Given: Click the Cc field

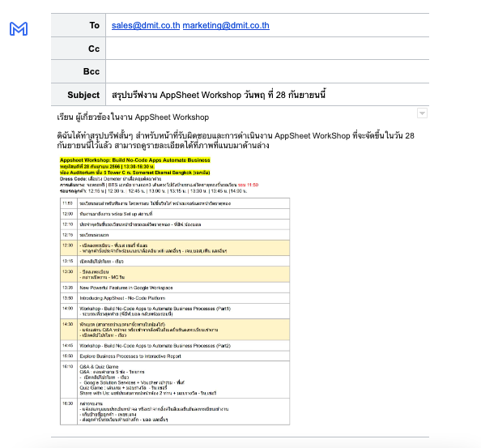Looking at the screenshot, I should (x=267, y=49).
